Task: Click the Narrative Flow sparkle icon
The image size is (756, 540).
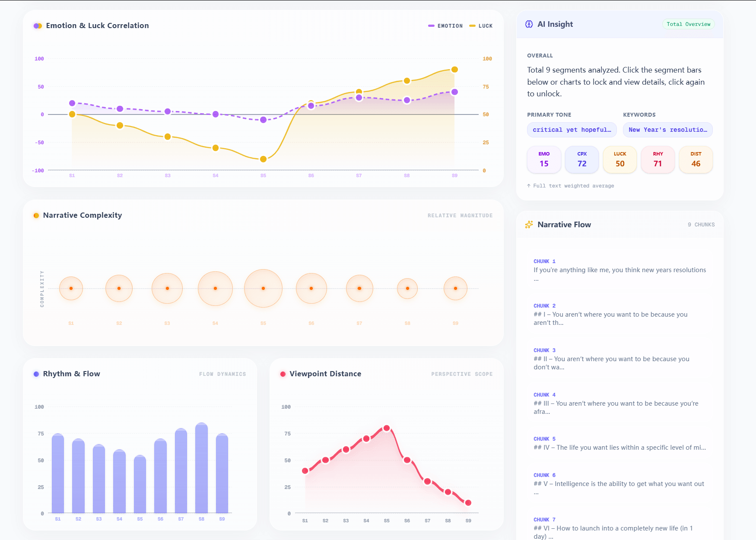Action: pyautogui.click(x=529, y=225)
